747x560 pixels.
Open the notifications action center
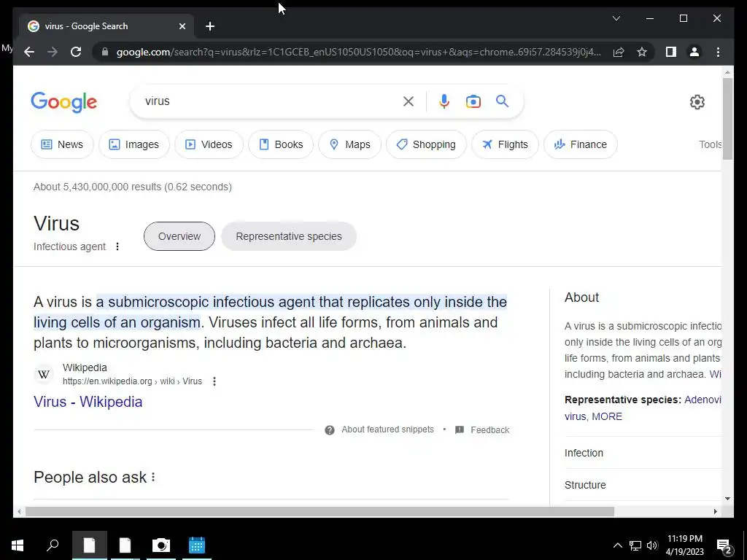pyautogui.click(x=724, y=546)
